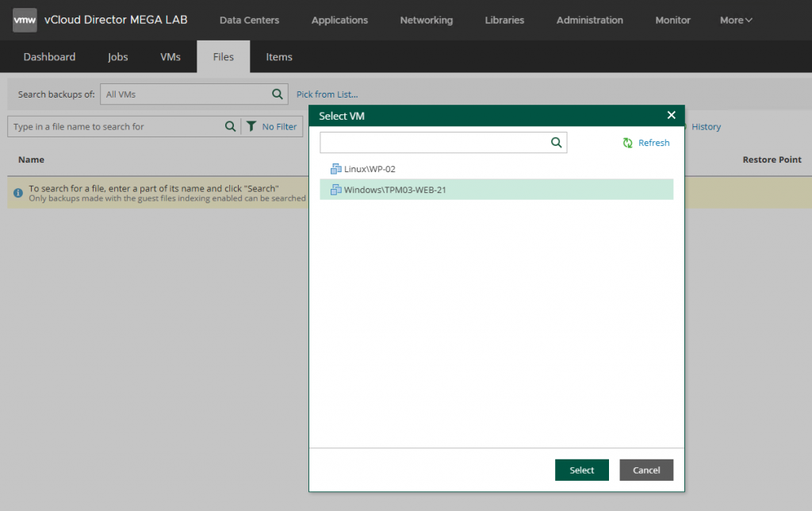Open Data Centers menu
Image resolution: width=812 pixels, height=511 pixels.
pos(249,20)
